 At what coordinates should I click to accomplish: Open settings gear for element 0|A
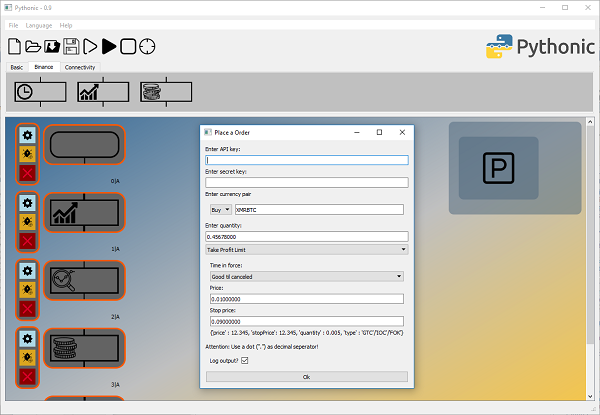28,135
